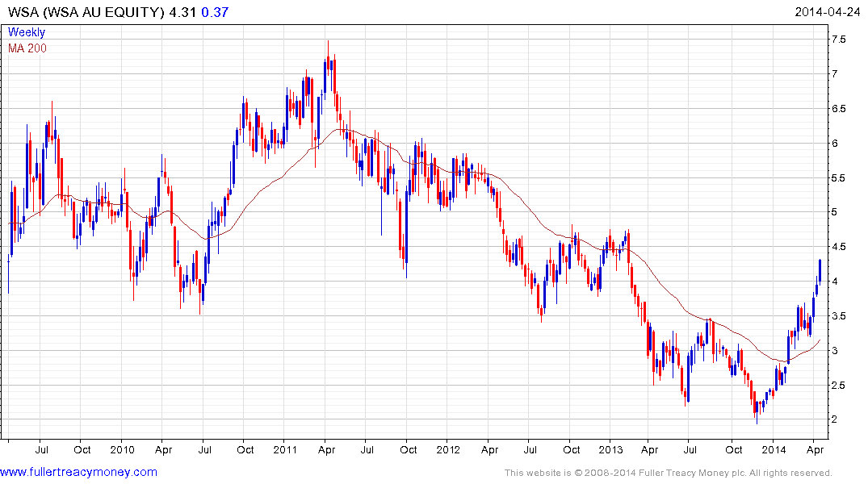The height and width of the screenshot is (484, 868).
Task: Select the '2013' time axis label
Action: tap(610, 449)
